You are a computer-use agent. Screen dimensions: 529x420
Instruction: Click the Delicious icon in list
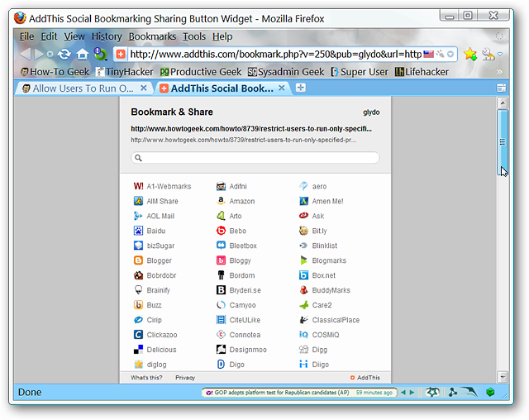[x=138, y=350]
